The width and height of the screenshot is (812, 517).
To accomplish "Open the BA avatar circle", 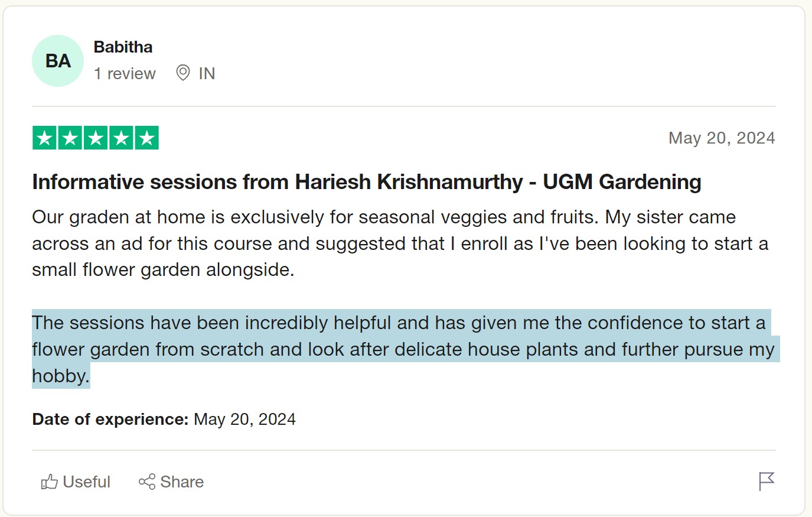I will (58, 61).
